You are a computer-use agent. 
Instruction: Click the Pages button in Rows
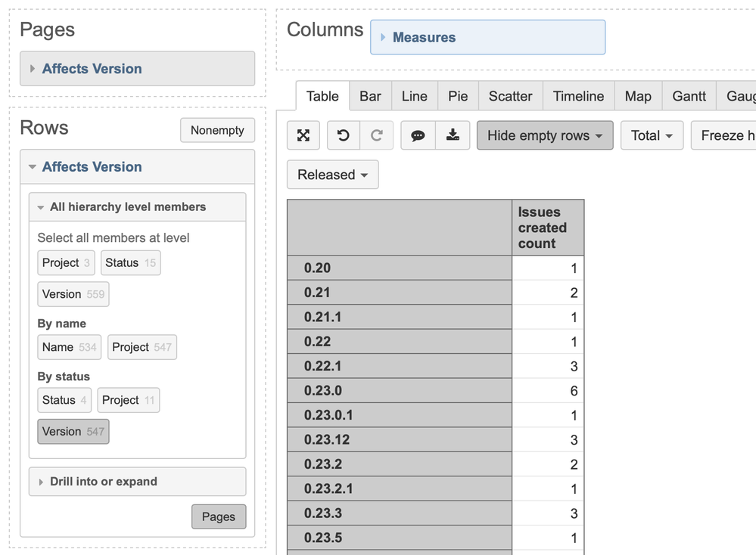point(219,517)
